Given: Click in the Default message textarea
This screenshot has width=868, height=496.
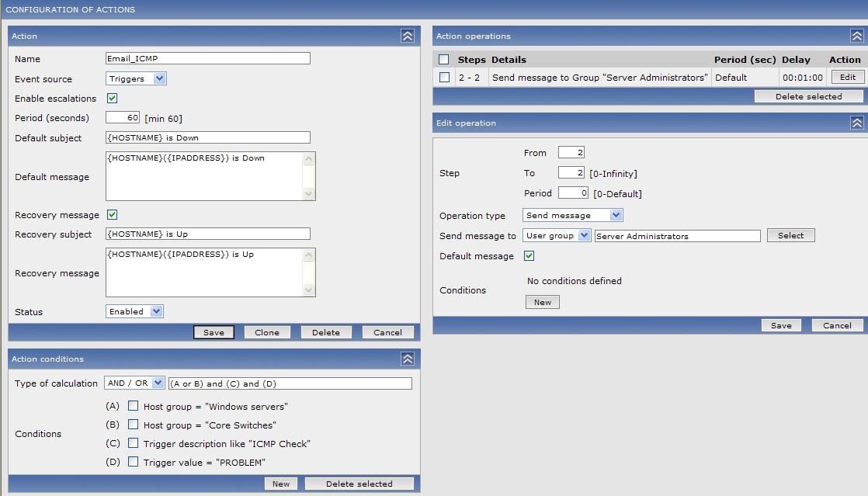Looking at the screenshot, I should tap(210, 176).
